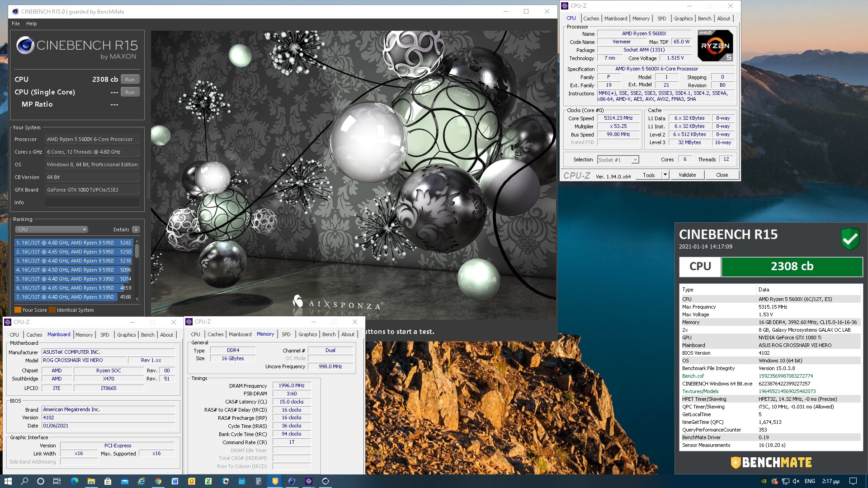Click the CPU-Z Validate button

(x=687, y=175)
